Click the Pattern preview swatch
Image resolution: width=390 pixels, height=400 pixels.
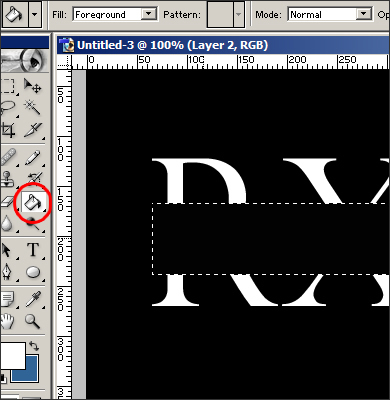220,14
